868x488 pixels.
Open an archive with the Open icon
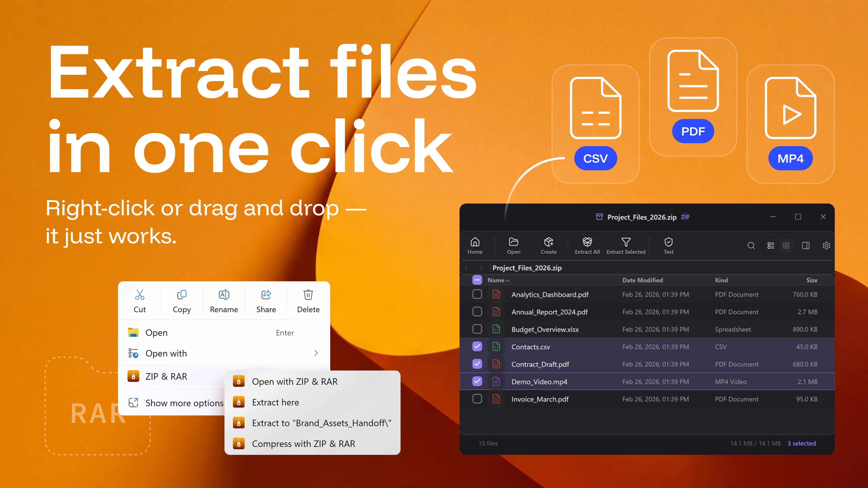[514, 242]
